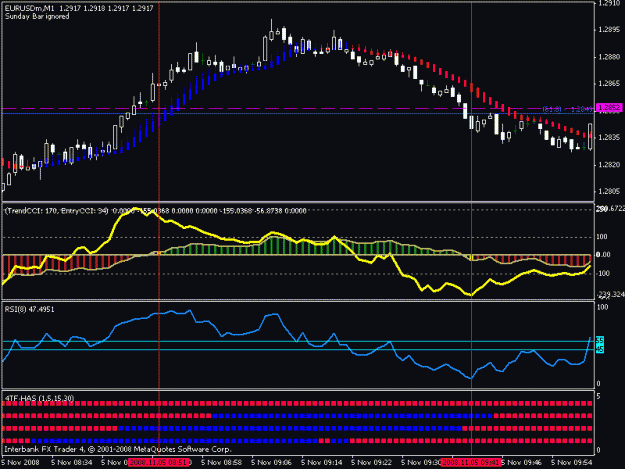The image size is (625, 469).
Task: Click the 5 Nov 09:06 time label
Action: (x=271, y=463)
